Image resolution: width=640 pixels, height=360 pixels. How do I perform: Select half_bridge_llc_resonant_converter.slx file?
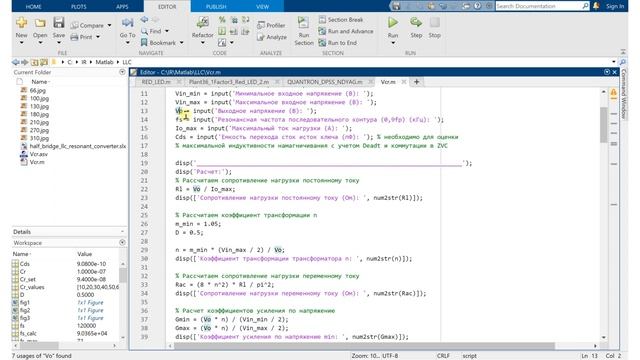(x=78, y=146)
